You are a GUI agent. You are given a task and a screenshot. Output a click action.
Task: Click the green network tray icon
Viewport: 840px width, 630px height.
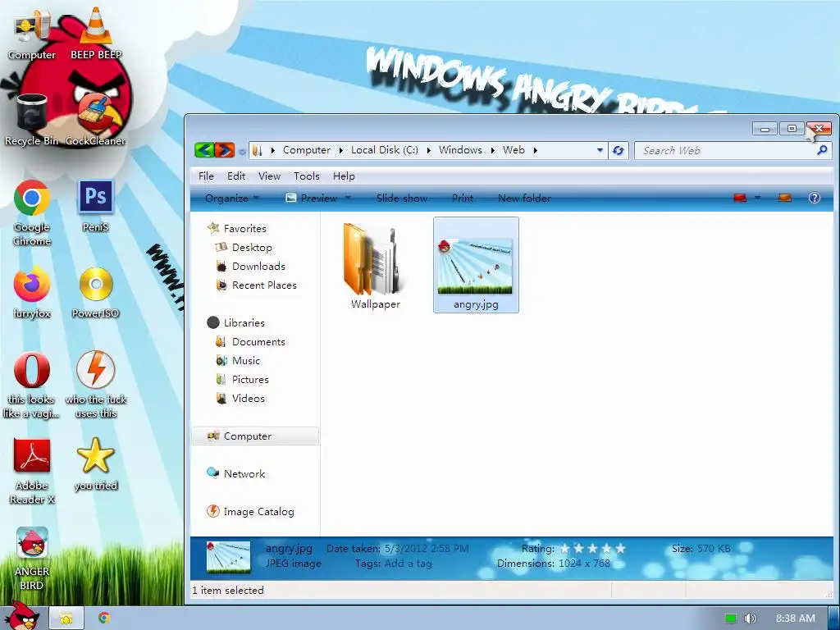(x=731, y=619)
